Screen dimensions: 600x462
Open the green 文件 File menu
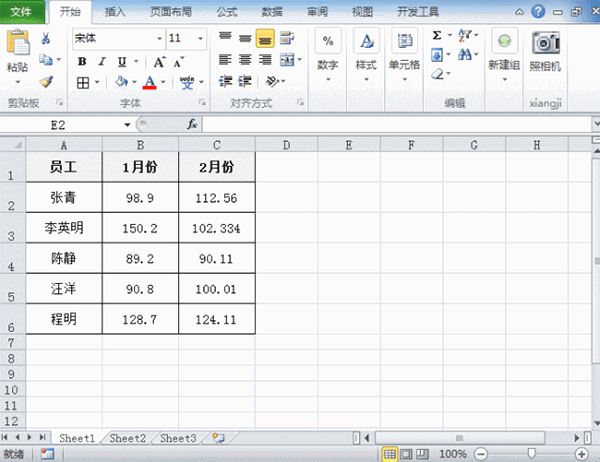21,12
